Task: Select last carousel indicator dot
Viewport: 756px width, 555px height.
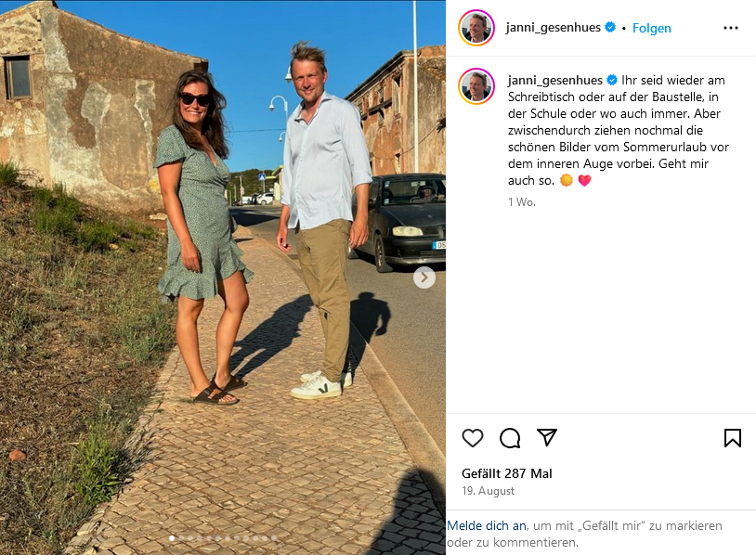Action: pos(274,538)
